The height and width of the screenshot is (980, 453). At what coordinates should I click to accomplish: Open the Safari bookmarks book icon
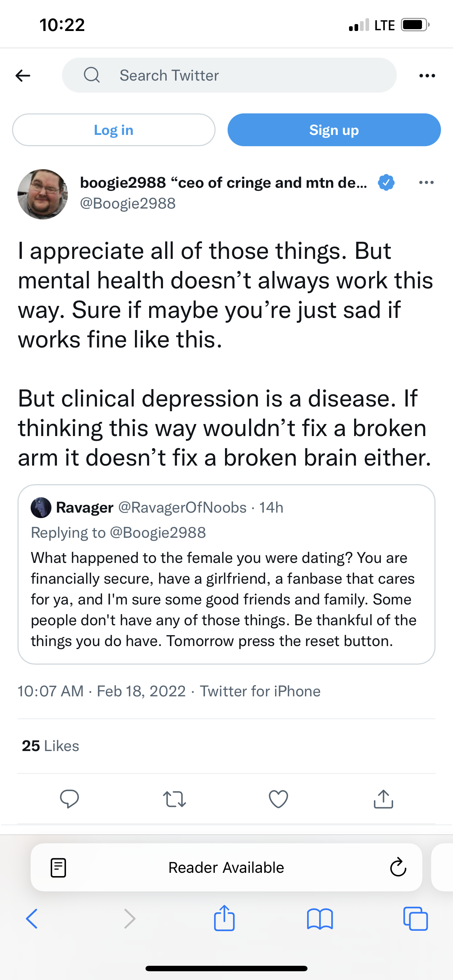(320, 919)
